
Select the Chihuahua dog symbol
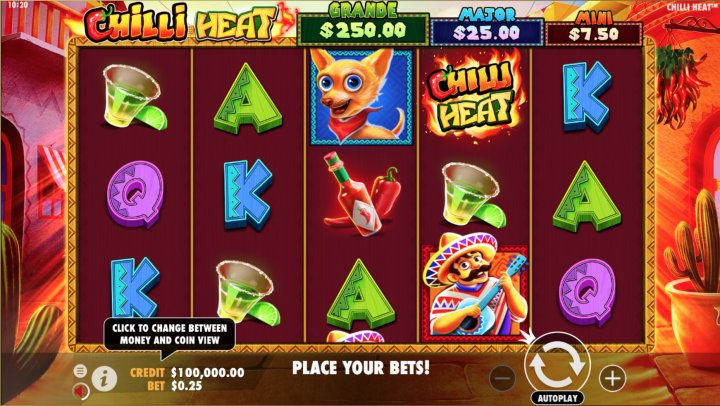361,96
